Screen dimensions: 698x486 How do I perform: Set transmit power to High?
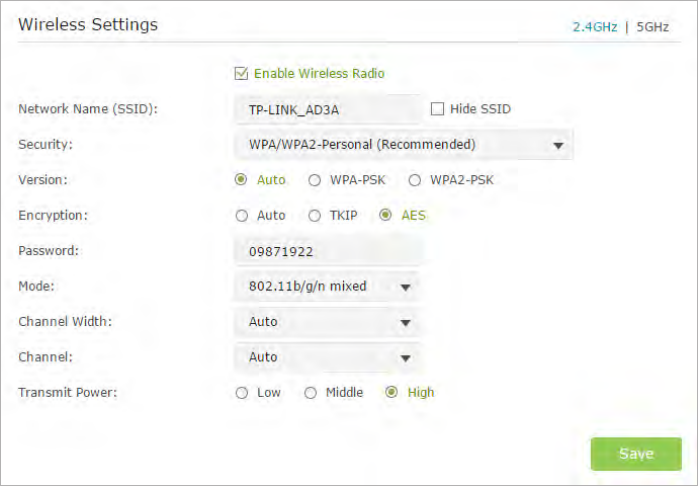point(391,393)
